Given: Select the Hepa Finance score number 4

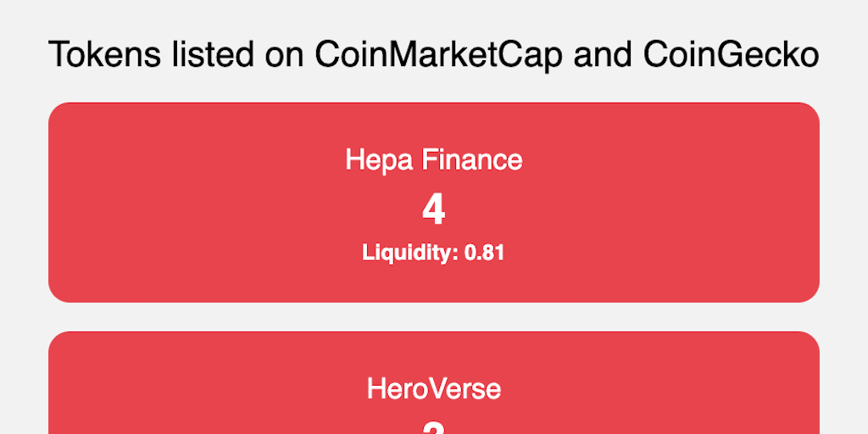Looking at the screenshot, I should pos(434,210).
